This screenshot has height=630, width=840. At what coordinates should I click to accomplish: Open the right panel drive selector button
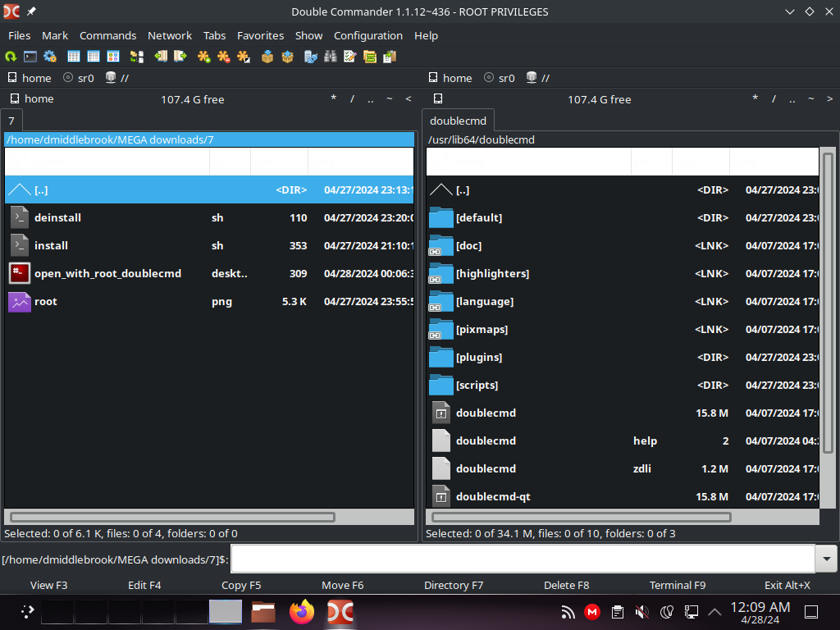coord(438,98)
